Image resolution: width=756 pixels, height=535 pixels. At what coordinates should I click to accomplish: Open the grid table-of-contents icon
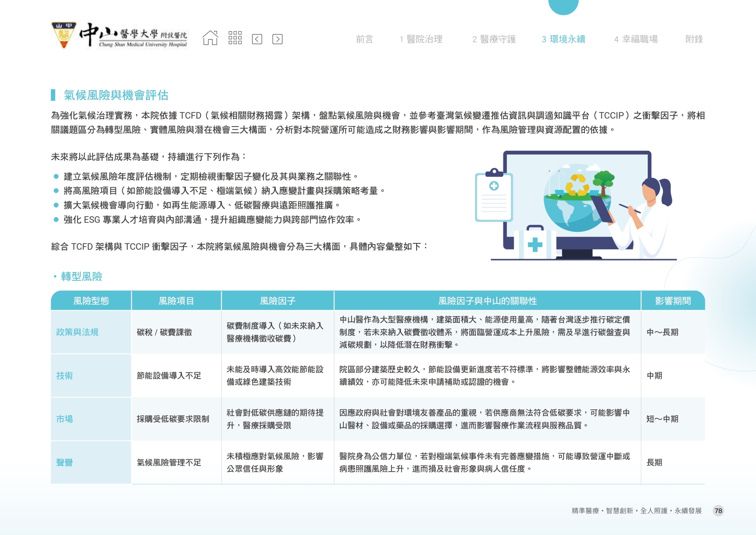pyautogui.click(x=235, y=38)
